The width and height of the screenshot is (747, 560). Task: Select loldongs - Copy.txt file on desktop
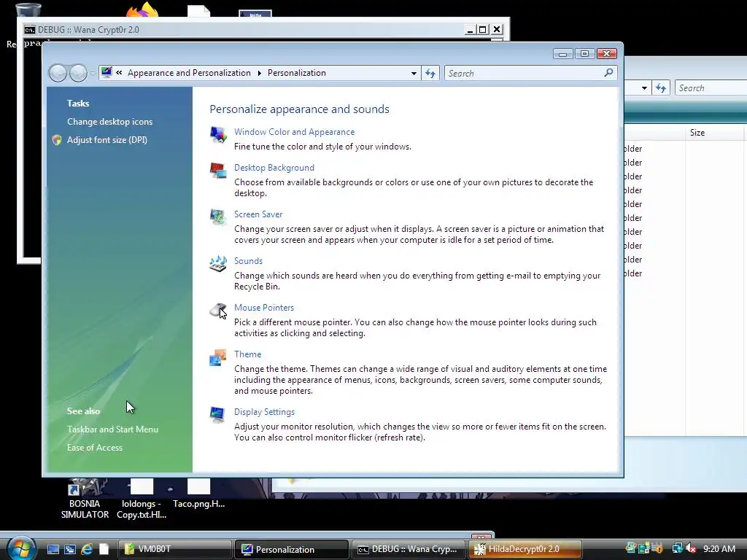(142, 499)
